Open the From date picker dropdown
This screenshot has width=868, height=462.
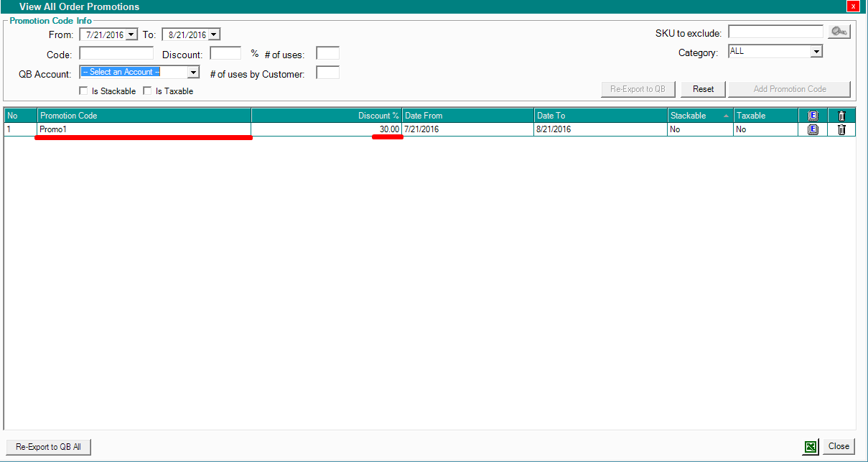click(131, 34)
